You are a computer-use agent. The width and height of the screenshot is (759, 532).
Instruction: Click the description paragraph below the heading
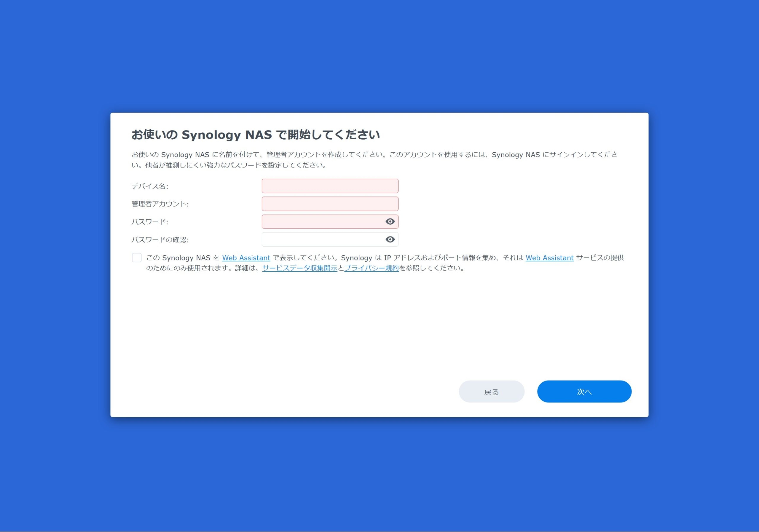[374, 159]
